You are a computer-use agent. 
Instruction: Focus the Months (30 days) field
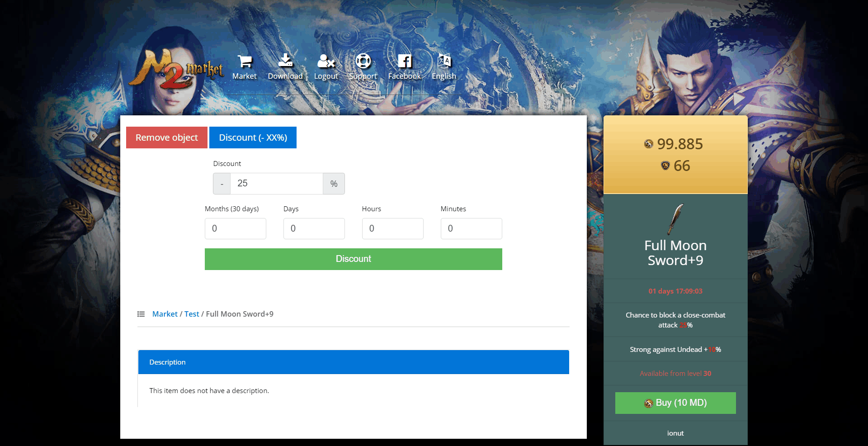pyautogui.click(x=235, y=228)
